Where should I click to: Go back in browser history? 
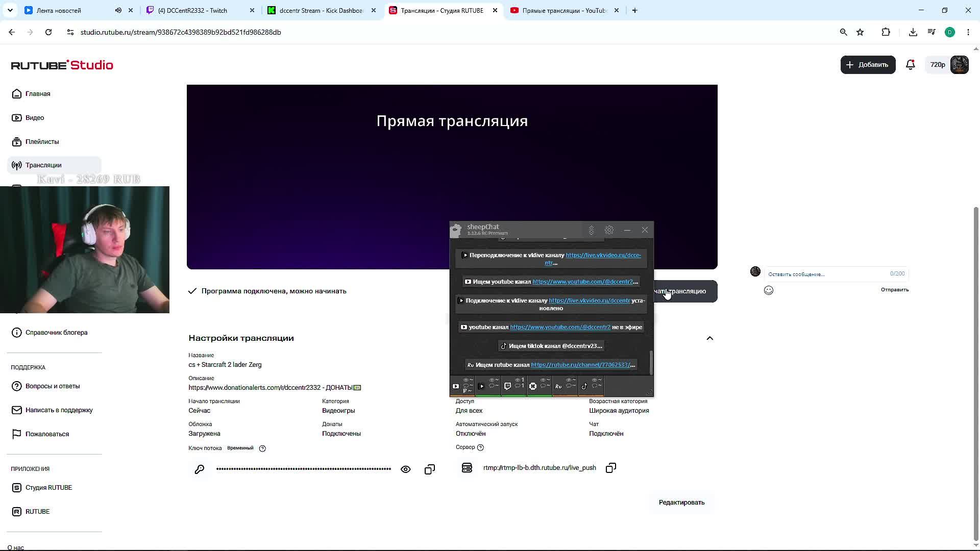(x=12, y=32)
